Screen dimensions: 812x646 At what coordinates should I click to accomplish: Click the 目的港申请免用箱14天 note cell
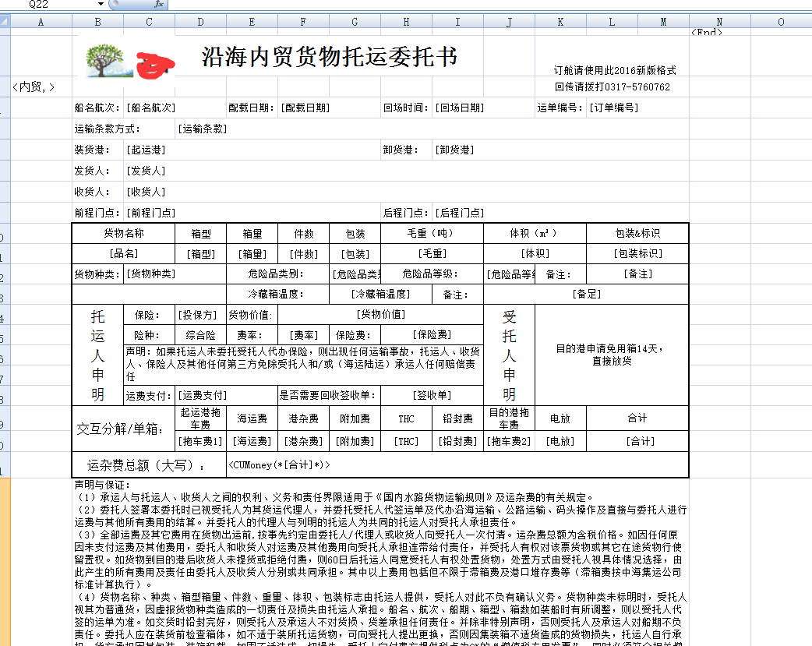pos(612,355)
